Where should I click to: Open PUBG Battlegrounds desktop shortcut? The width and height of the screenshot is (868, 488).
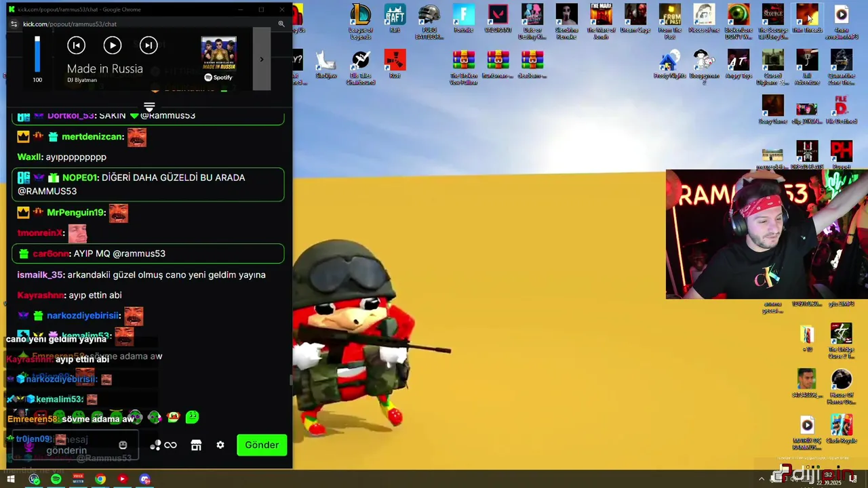(x=429, y=22)
